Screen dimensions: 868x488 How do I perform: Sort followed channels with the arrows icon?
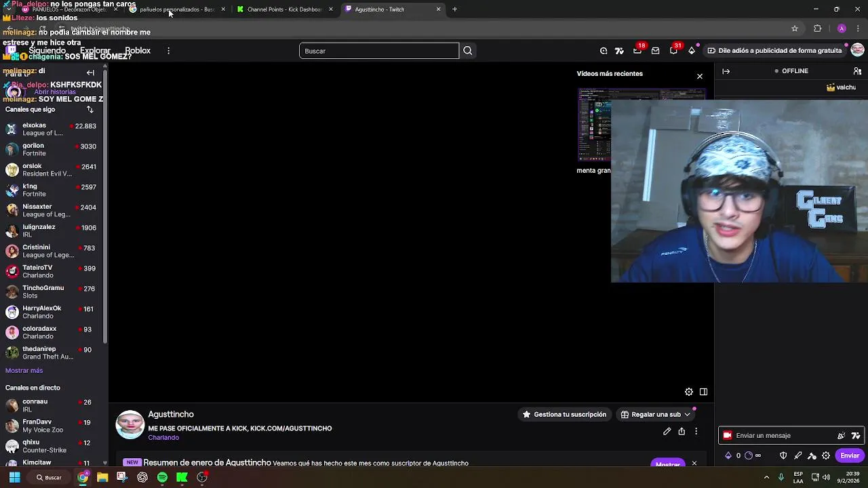tap(90, 109)
